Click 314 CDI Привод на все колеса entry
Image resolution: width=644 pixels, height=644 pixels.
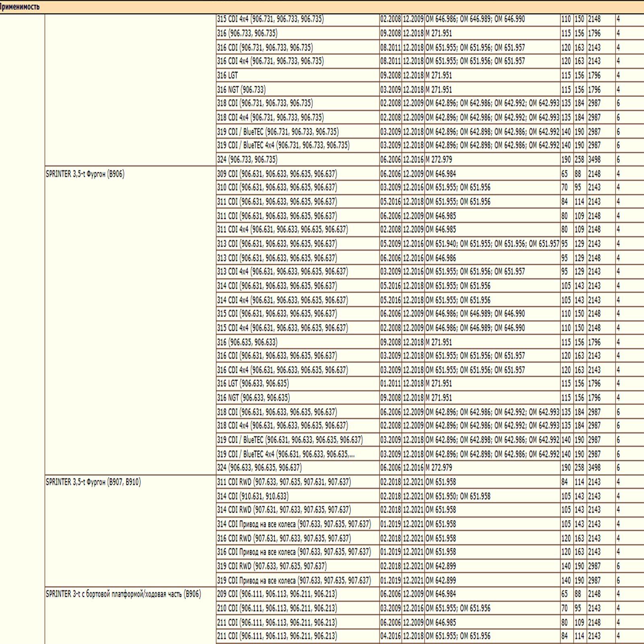click(294, 524)
